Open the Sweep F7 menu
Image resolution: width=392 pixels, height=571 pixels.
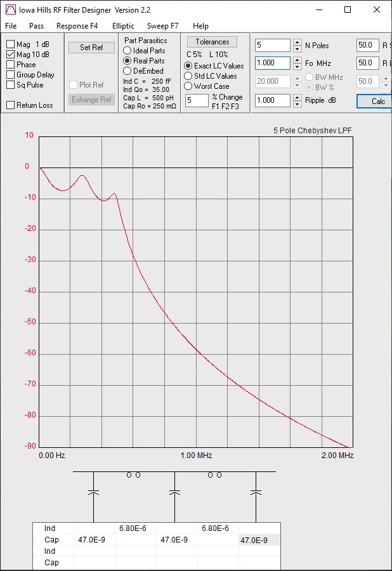point(162,26)
